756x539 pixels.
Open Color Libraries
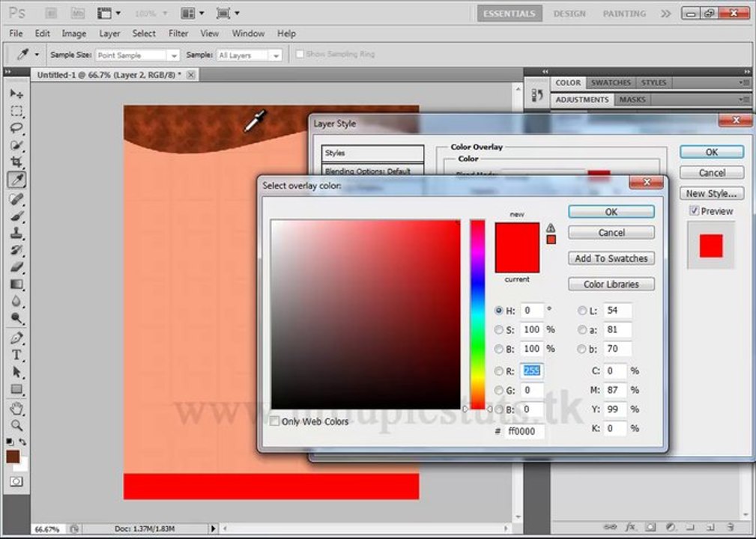pyautogui.click(x=611, y=284)
